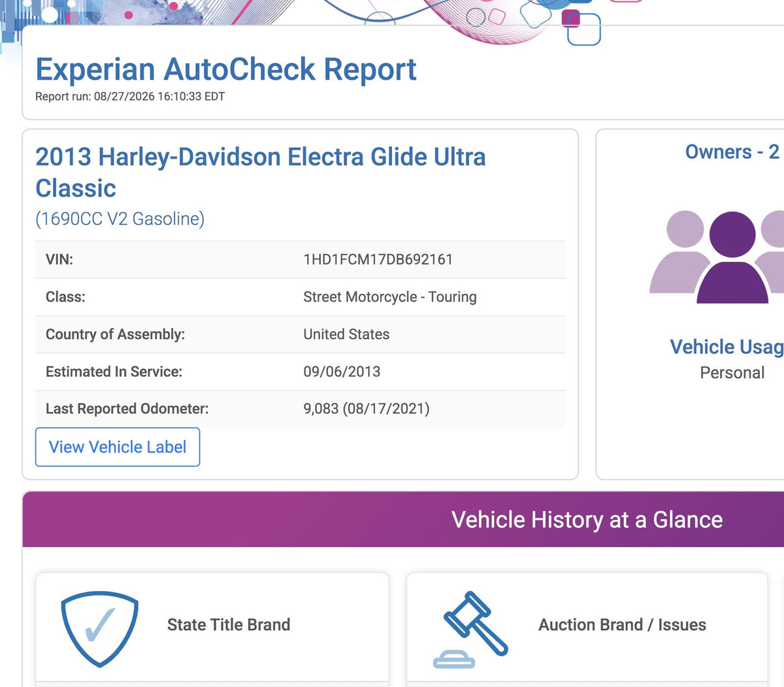The image size is (784, 687).
Task: Open the State Title Brand card label
Action: pyautogui.click(x=229, y=625)
